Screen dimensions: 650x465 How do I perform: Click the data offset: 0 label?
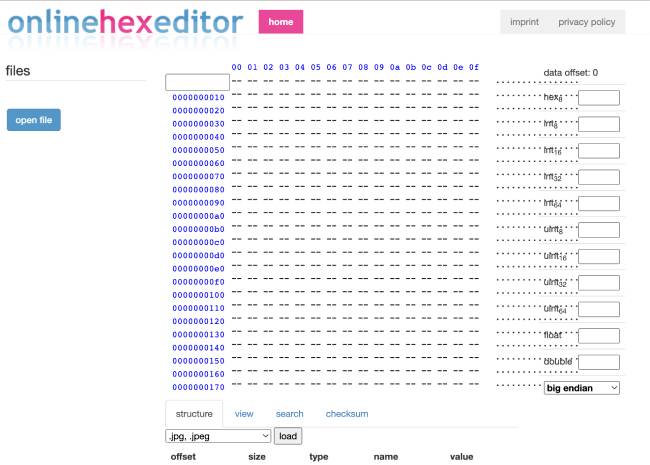[570, 73]
